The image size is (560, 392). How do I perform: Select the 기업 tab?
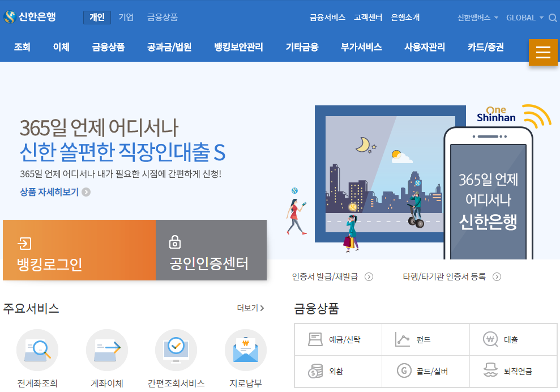126,18
